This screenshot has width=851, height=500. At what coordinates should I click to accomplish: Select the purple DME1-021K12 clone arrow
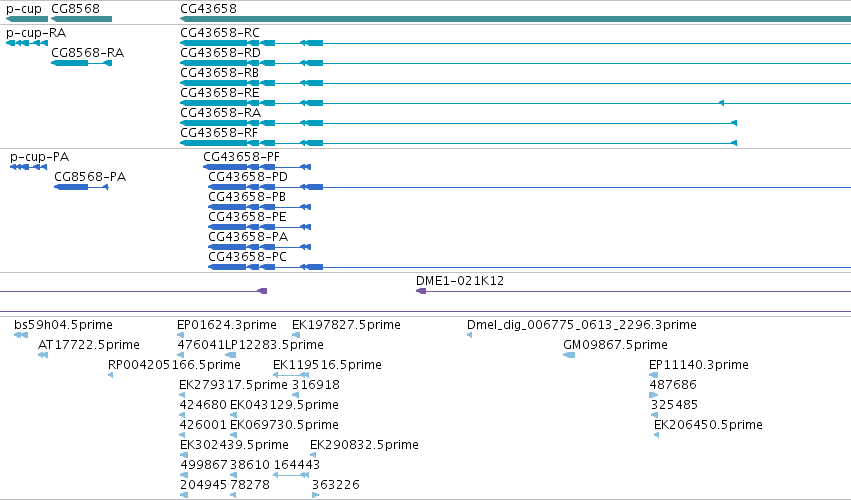click(x=421, y=291)
